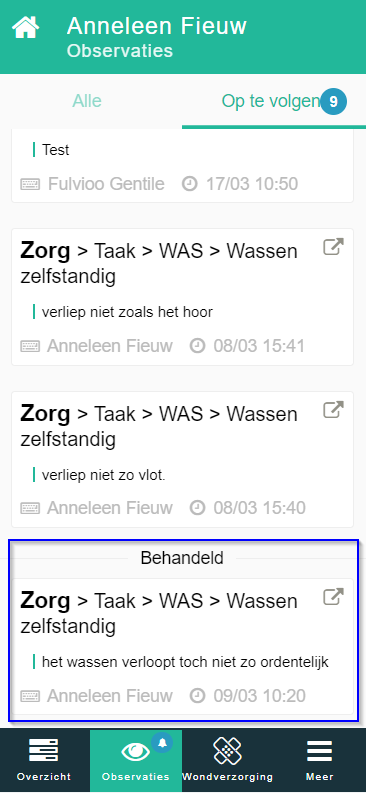Image resolution: width=366 pixels, height=793 pixels.
Task: Open external link icon on Behandeld observation
Action: point(333,597)
